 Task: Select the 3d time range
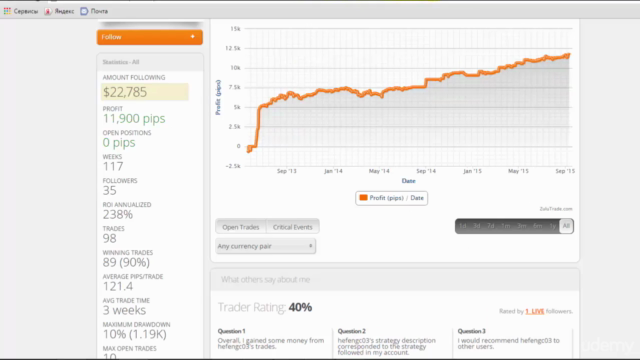(476, 226)
